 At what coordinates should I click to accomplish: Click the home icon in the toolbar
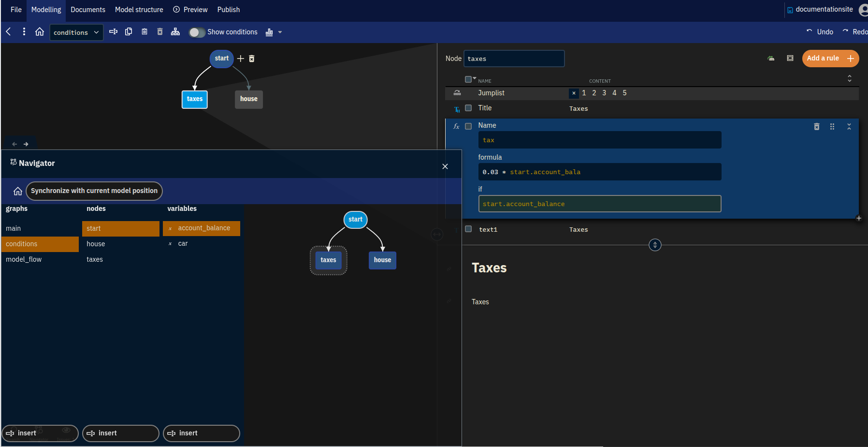[x=40, y=32]
